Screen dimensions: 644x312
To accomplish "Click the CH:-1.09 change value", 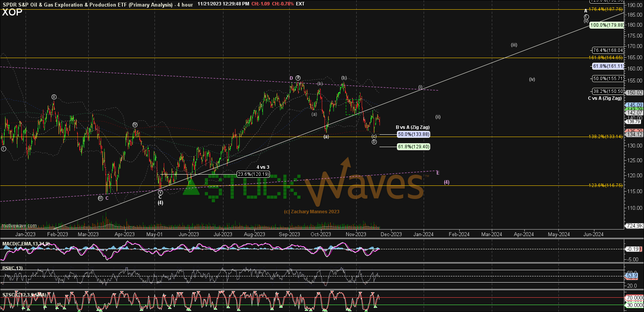I will tap(260, 4).
